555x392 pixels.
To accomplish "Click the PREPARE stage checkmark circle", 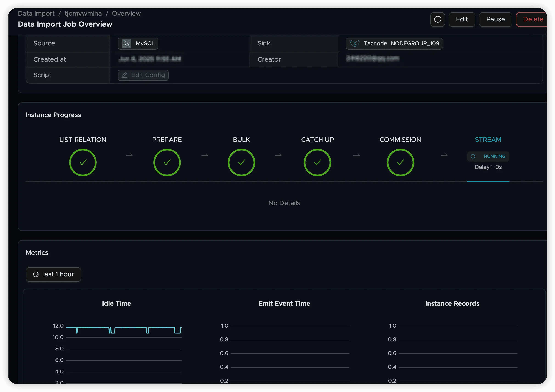I will tap(167, 162).
